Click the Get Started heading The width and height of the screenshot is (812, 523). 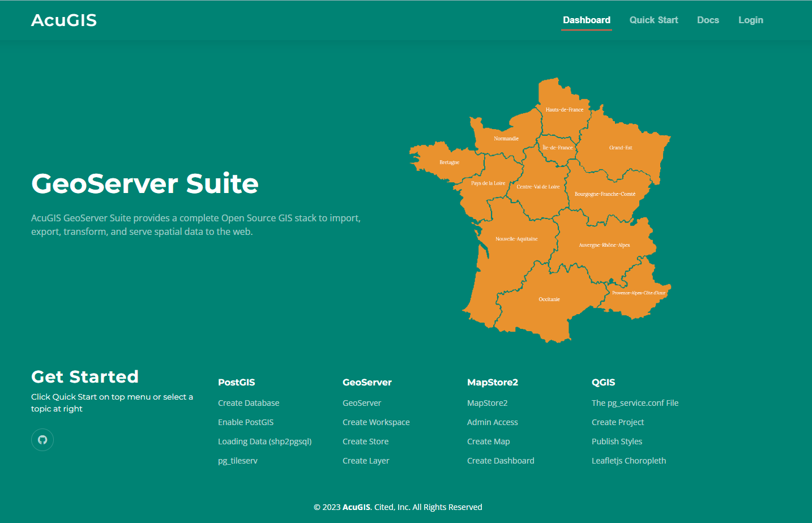coord(85,376)
